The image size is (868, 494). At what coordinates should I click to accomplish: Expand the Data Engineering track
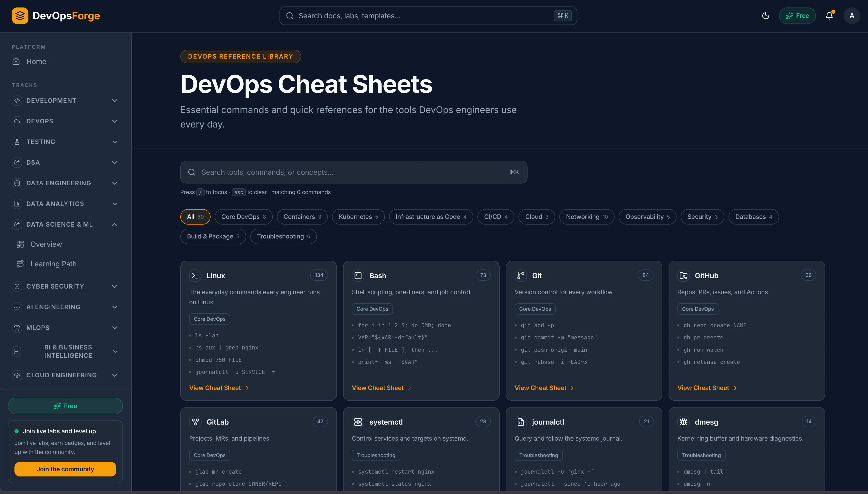pyautogui.click(x=65, y=183)
